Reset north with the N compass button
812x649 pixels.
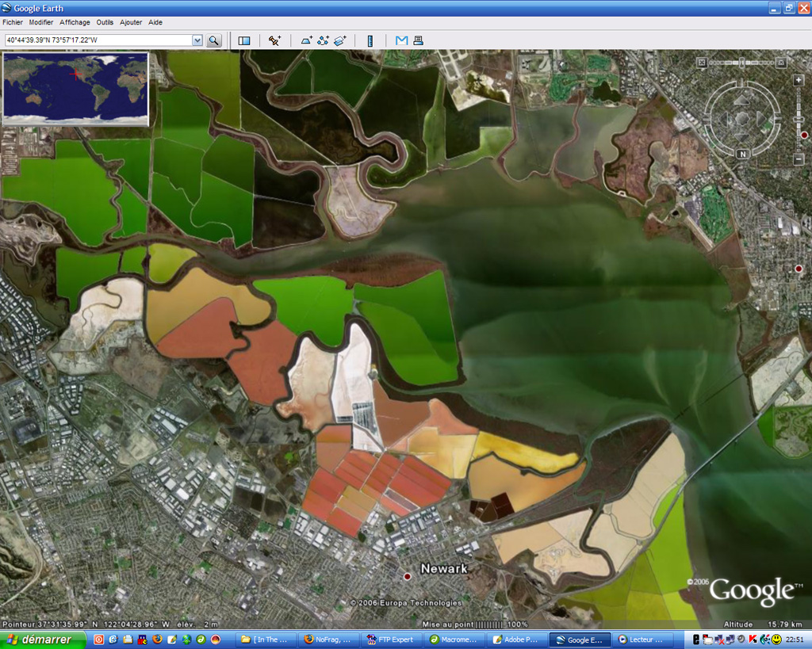coord(742,154)
